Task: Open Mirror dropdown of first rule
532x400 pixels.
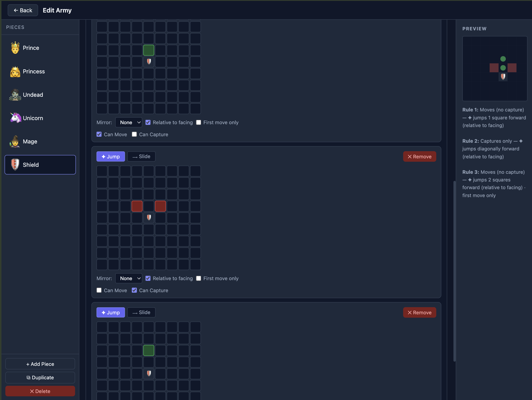Action: click(129, 123)
